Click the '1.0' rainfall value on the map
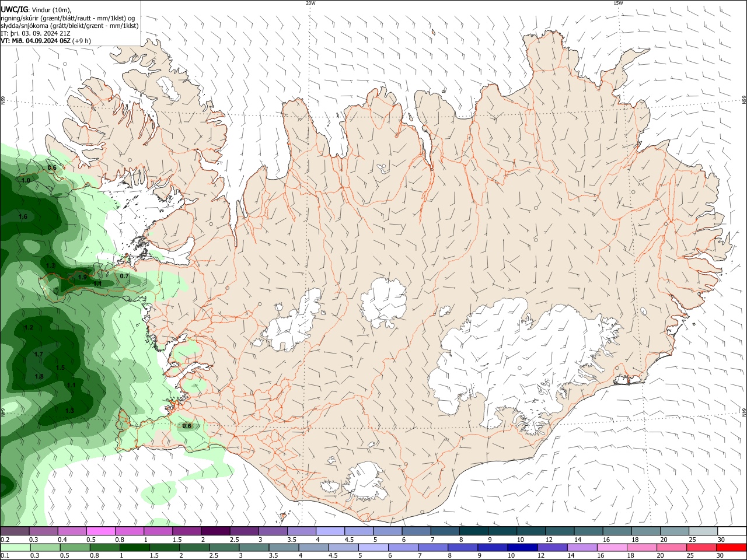This screenshot has width=747, height=560. pyautogui.click(x=26, y=181)
